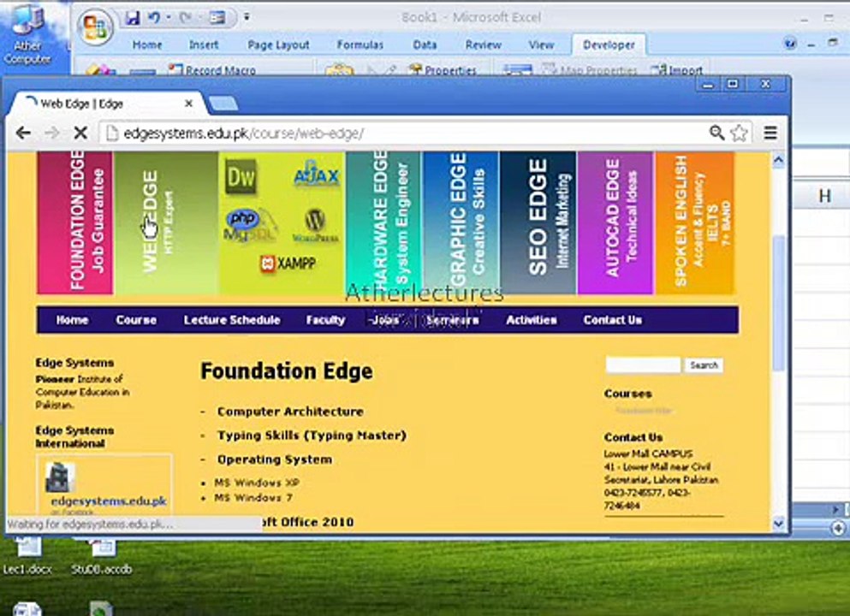Click the browser vertical scrollbar thumb
850x616 pixels.
point(778,303)
